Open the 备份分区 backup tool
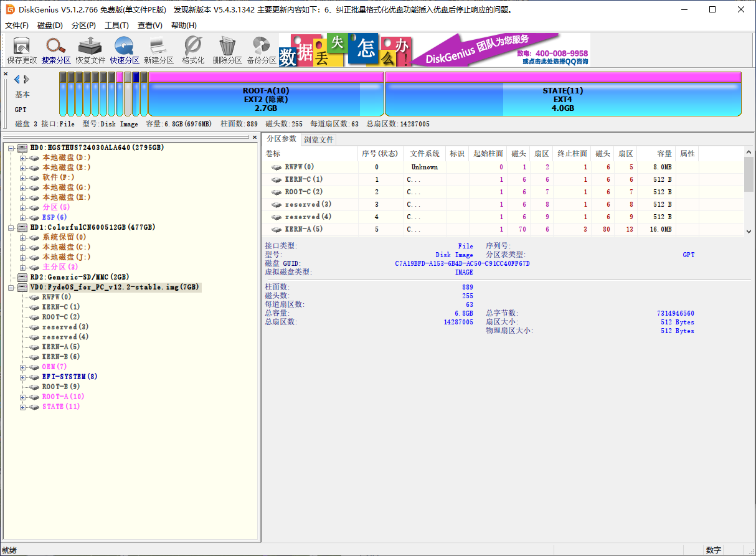This screenshot has height=556, width=756. pos(262,50)
